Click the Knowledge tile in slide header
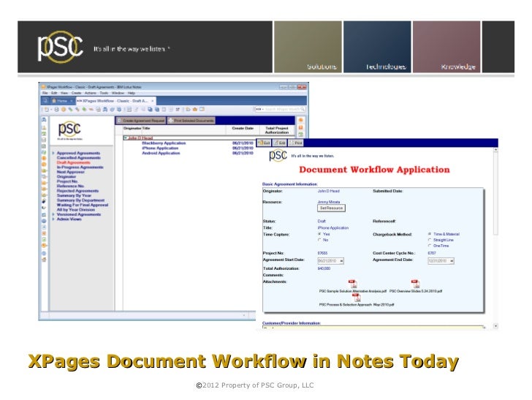This screenshot has height=400, width=532. pyautogui.click(x=446, y=47)
